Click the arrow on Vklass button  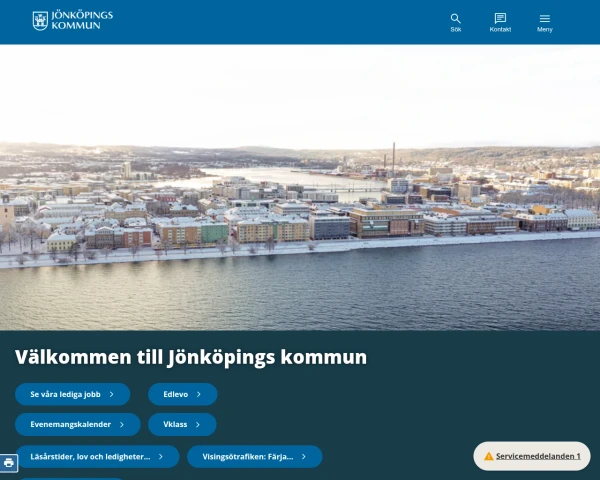198,425
